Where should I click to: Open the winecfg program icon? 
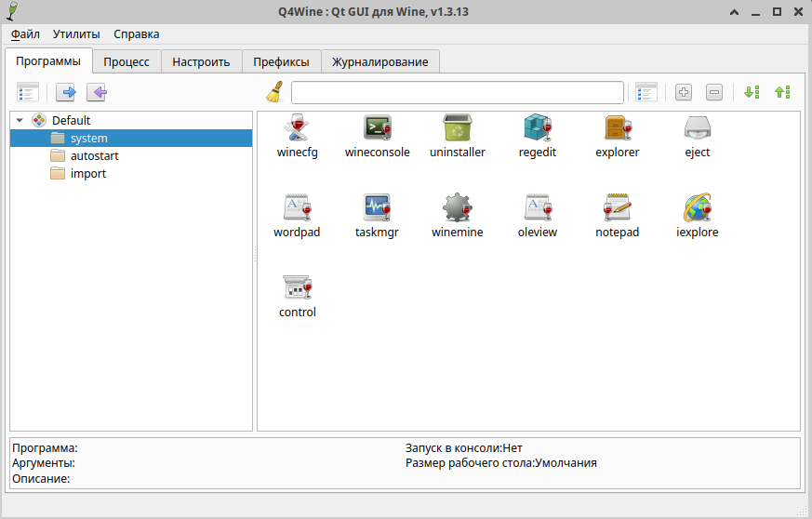click(297, 128)
